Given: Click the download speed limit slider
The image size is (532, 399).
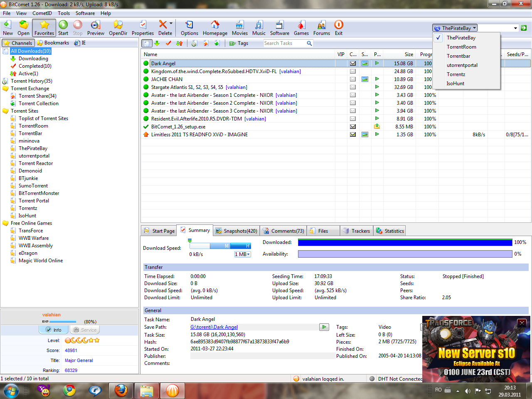Looking at the screenshot, I should (220, 246).
